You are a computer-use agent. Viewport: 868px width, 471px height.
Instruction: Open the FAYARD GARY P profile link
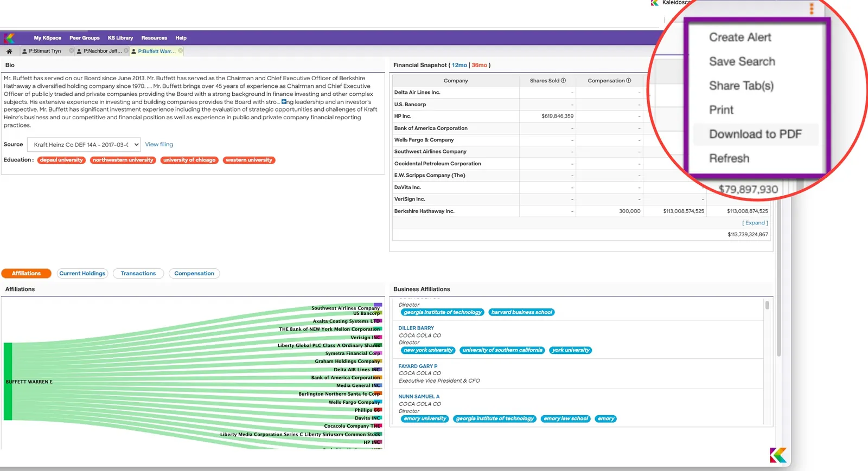418,366
